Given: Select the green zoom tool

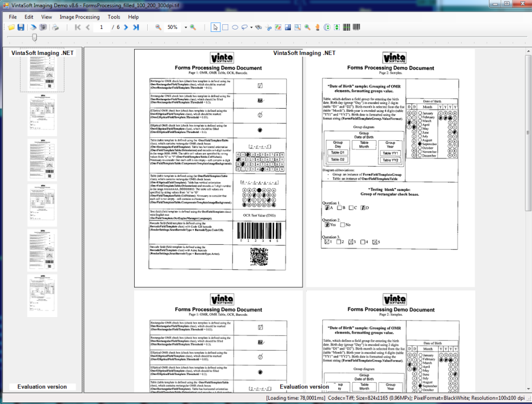Looking at the screenshot, I should (307, 27).
